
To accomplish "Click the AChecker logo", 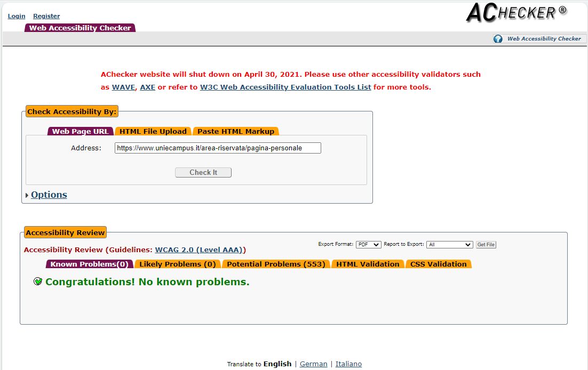I will pos(516,13).
